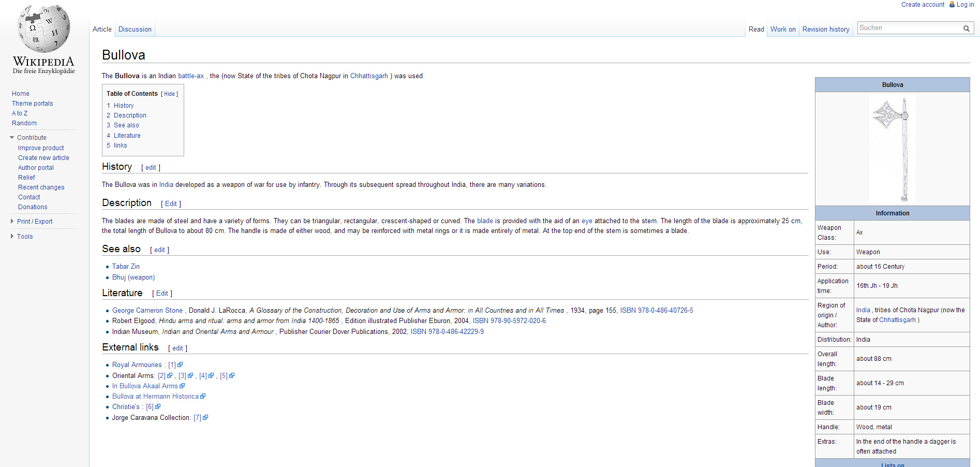Hide the Table of Contents
980x467 pixels.
click(x=169, y=94)
